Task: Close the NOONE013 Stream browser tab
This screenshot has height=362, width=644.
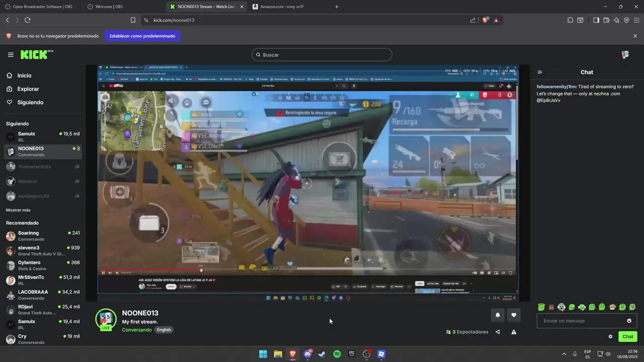Action: [242, 7]
